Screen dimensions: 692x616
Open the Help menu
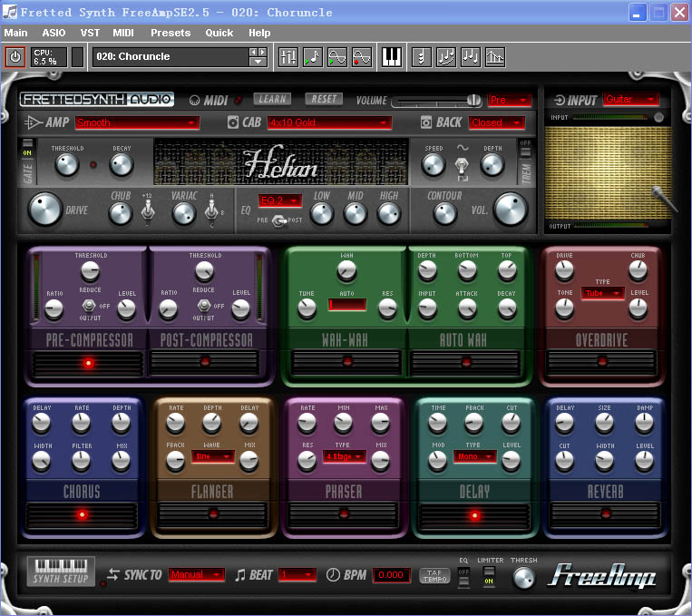click(259, 33)
